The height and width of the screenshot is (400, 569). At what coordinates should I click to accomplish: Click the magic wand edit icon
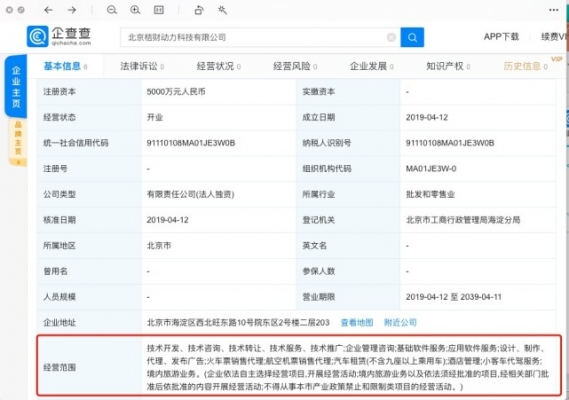tap(222, 10)
